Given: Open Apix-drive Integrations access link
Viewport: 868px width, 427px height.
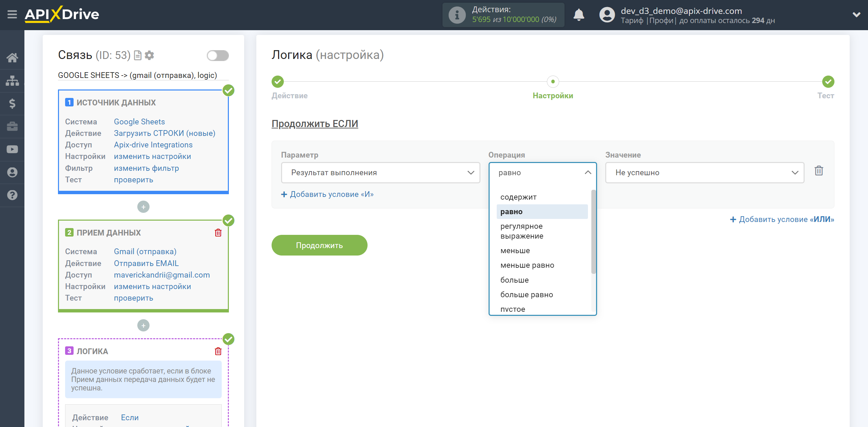Looking at the screenshot, I should (x=153, y=145).
